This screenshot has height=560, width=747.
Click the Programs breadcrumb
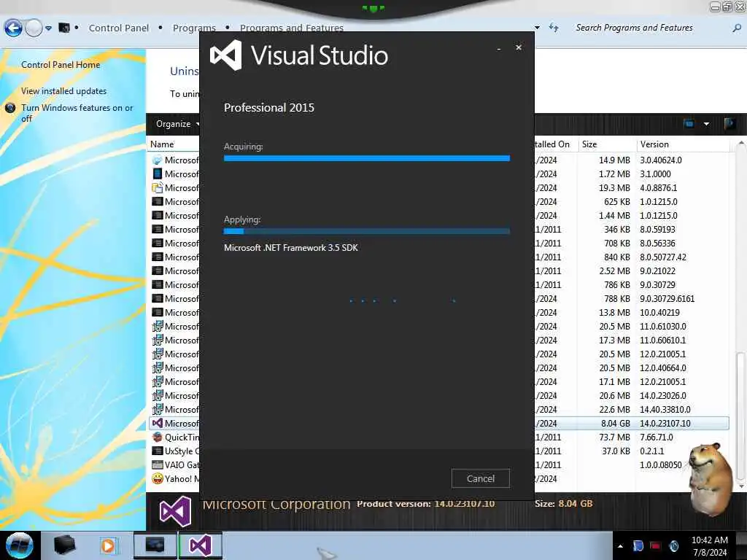pos(194,28)
